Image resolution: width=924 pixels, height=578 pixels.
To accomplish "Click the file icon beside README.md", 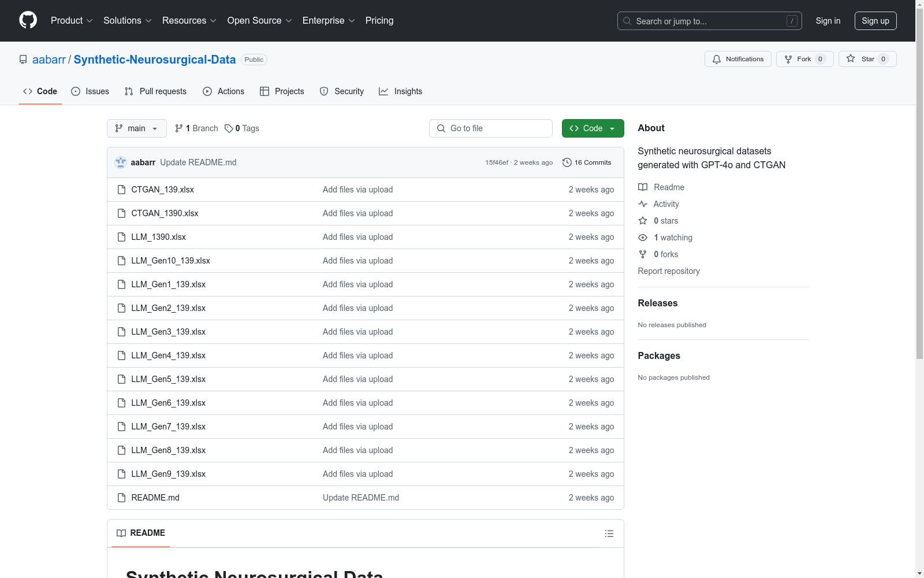I will click(121, 498).
